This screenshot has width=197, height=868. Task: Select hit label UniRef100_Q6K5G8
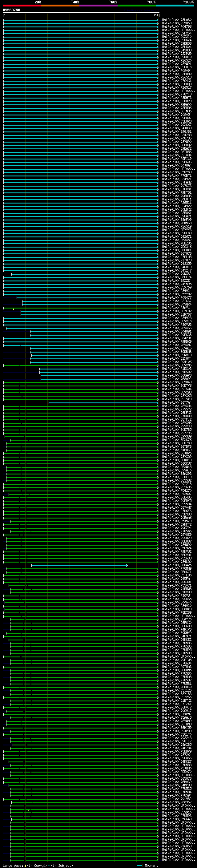click(x=177, y=223)
